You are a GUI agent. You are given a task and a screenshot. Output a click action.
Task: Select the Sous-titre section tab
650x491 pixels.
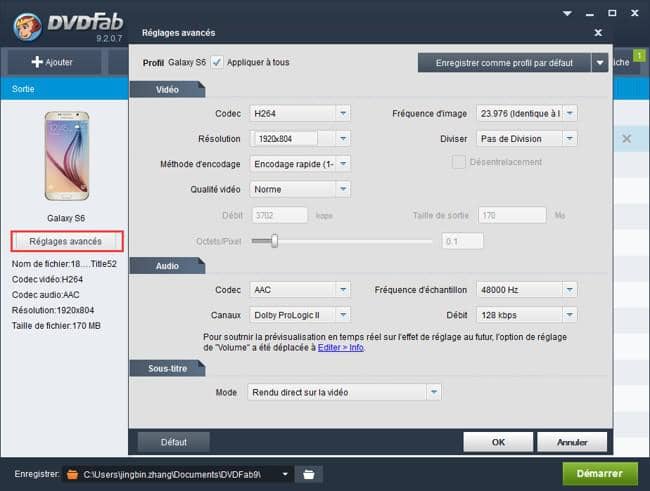coord(167,368)
